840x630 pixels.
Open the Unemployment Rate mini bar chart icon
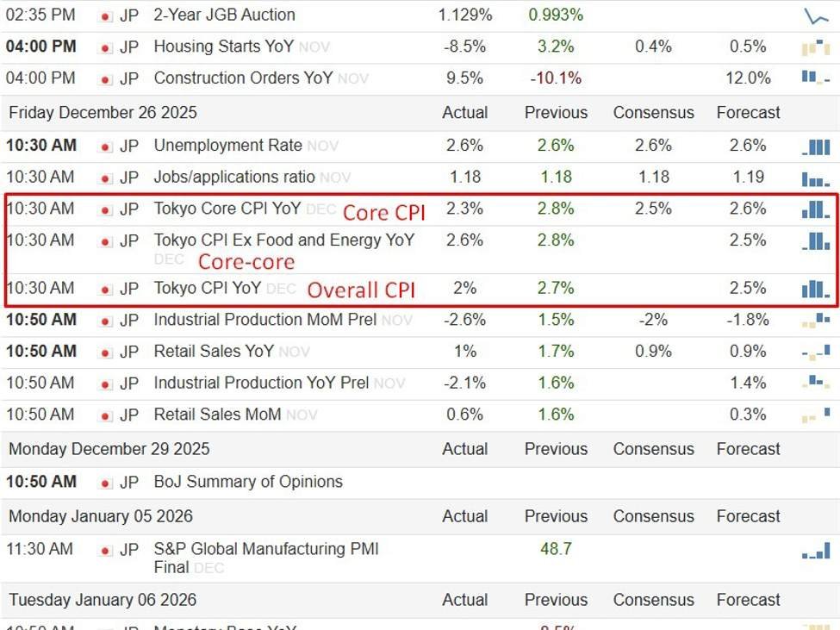pos(815,147)
